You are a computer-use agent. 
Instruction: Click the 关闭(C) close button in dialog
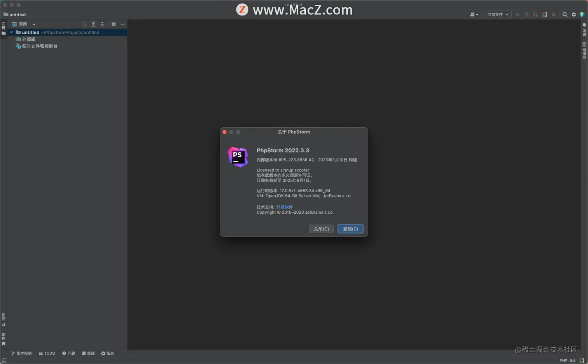(x=321, y=229)
